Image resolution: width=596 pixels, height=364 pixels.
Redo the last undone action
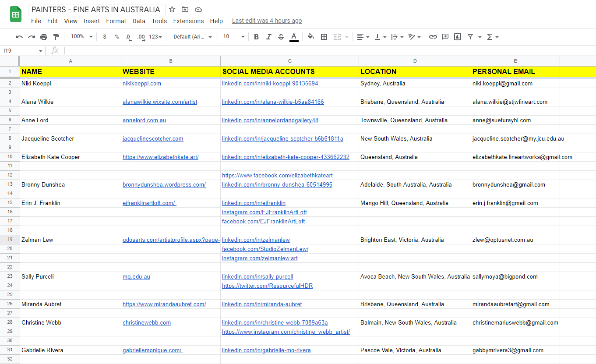(x=32, y=37)
